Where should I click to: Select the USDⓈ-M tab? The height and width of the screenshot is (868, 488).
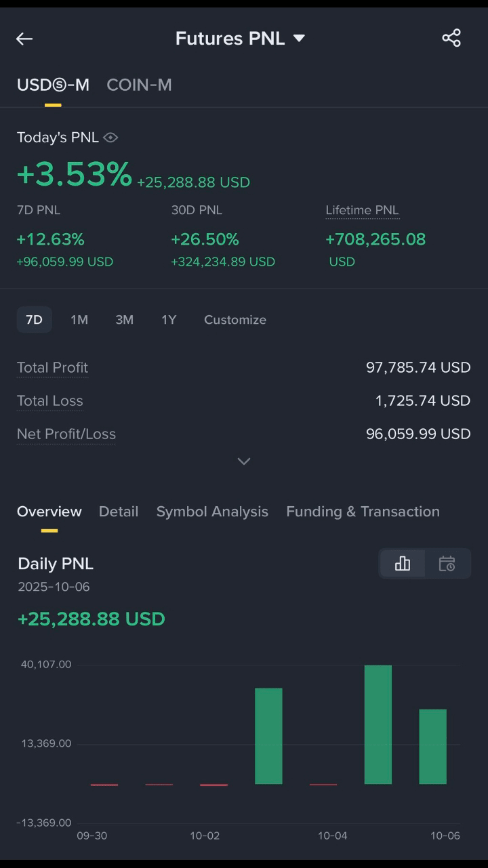point(53,85)
